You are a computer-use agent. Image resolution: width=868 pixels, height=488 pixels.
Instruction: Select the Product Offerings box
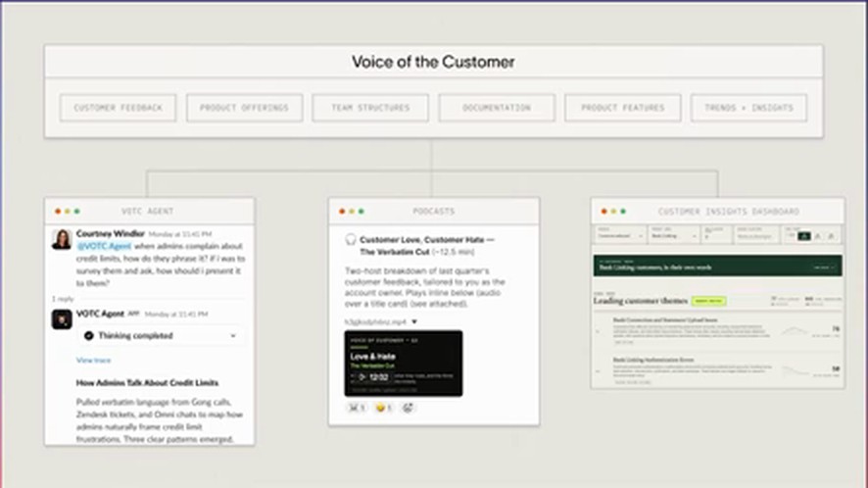(244, 108)
